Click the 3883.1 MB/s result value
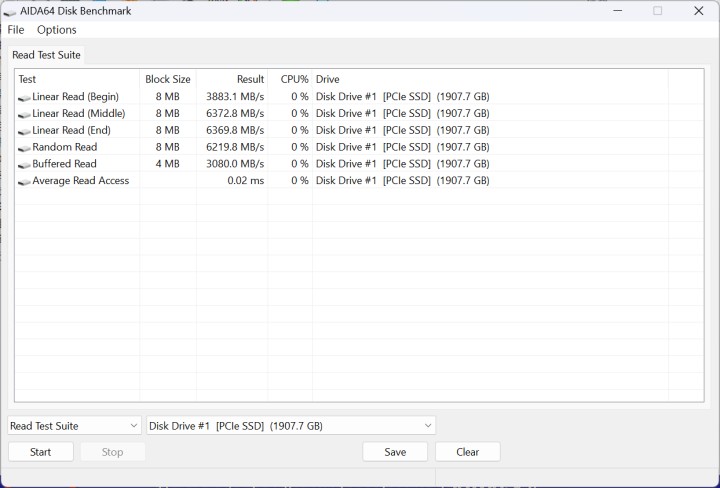720x488 pixels. [x=235, y=97]
